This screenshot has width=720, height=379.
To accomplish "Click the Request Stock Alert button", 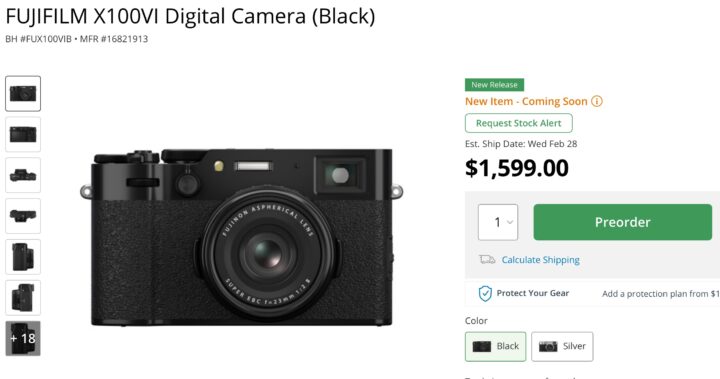I will [x=518, y=123].
